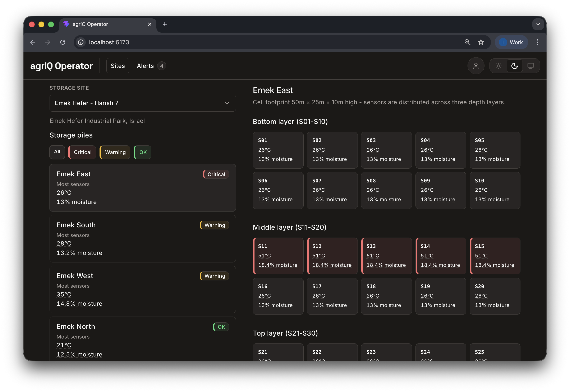This screenshot has width=570, height=392.
Task: Select the All storage piles filter
Action: (x=57, y=152)
